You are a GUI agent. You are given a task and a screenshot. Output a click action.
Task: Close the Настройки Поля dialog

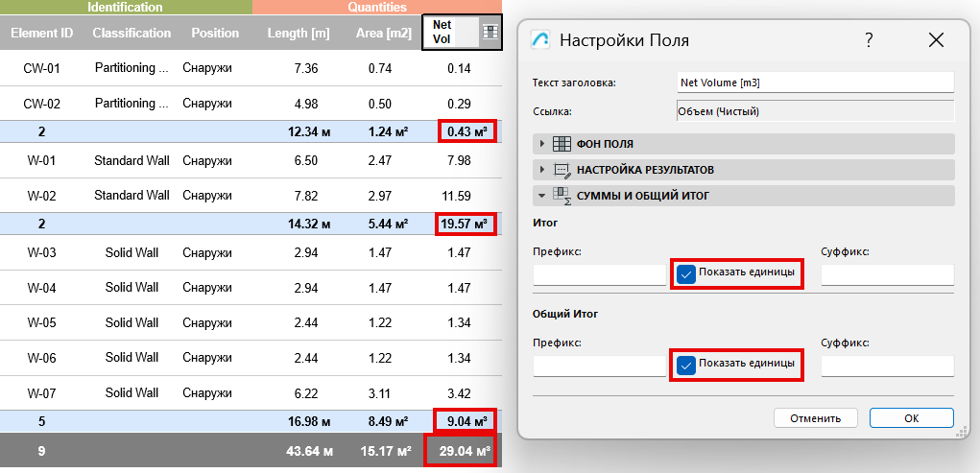coord(935,40)
